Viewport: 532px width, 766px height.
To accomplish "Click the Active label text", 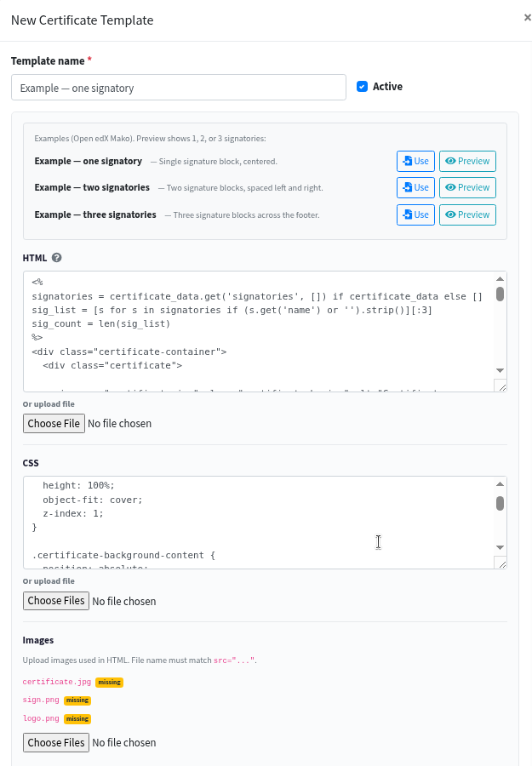I will [387, 87].
